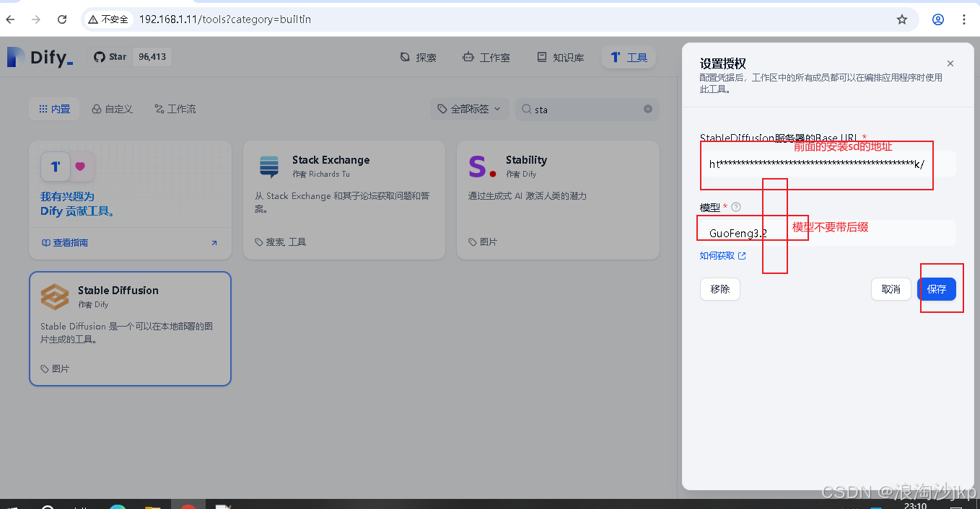The image size is (980, 509).
Task: Click the address bar URL text
Action: [224, 19]
